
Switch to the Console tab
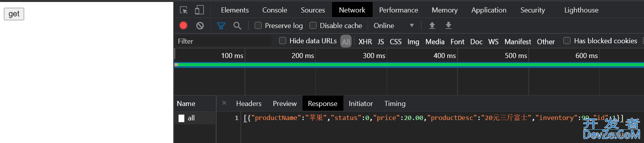point(274,10)
